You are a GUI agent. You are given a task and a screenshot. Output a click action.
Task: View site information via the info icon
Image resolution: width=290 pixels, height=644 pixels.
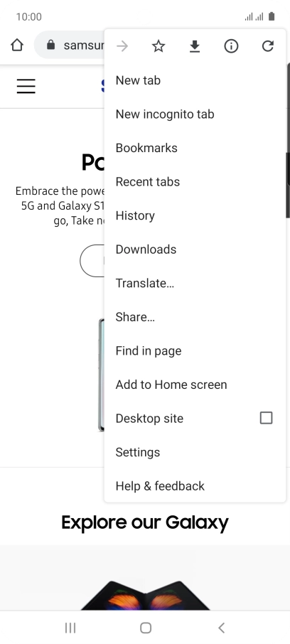click(231, 46)
